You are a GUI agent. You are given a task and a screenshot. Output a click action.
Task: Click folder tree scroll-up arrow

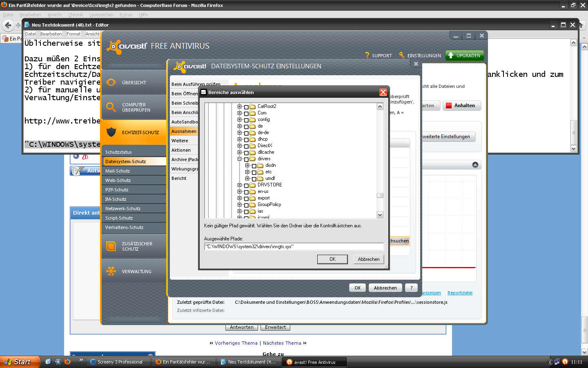380,107
